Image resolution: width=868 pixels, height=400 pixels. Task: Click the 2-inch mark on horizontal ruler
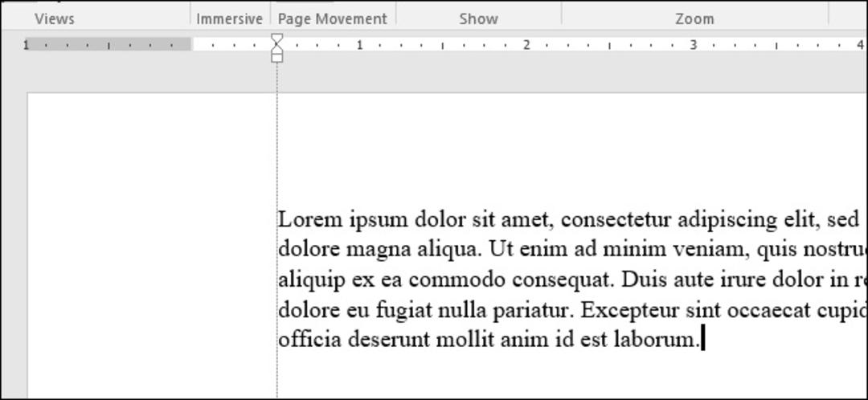click(x=526, y=45)
